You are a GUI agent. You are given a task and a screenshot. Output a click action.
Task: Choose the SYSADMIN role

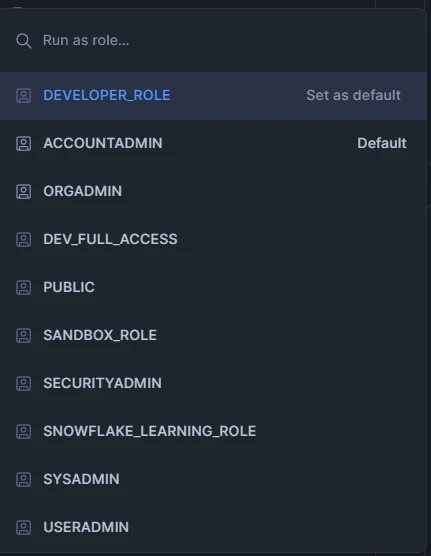[x=213, y=479]
